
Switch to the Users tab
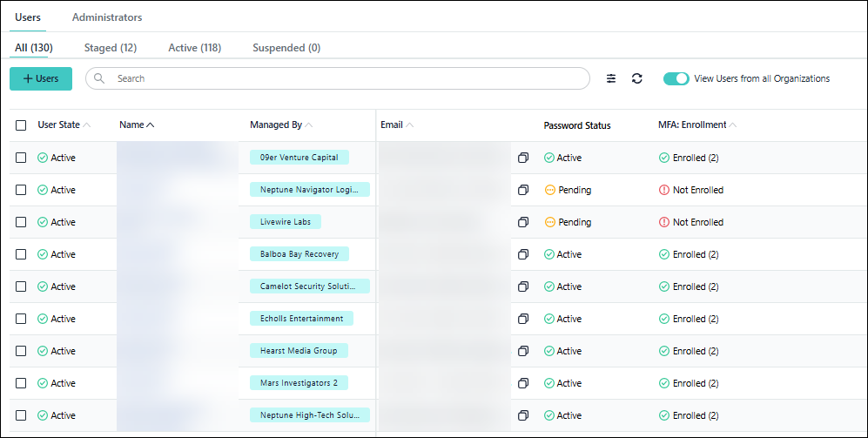coord(28,17)
